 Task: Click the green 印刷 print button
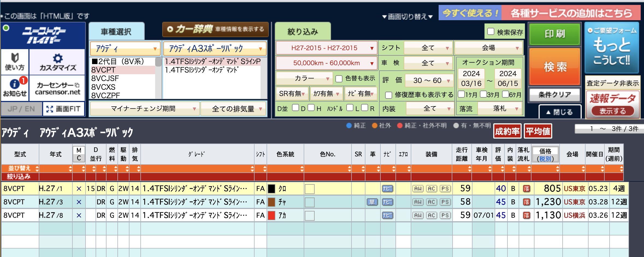click(554, 34)
